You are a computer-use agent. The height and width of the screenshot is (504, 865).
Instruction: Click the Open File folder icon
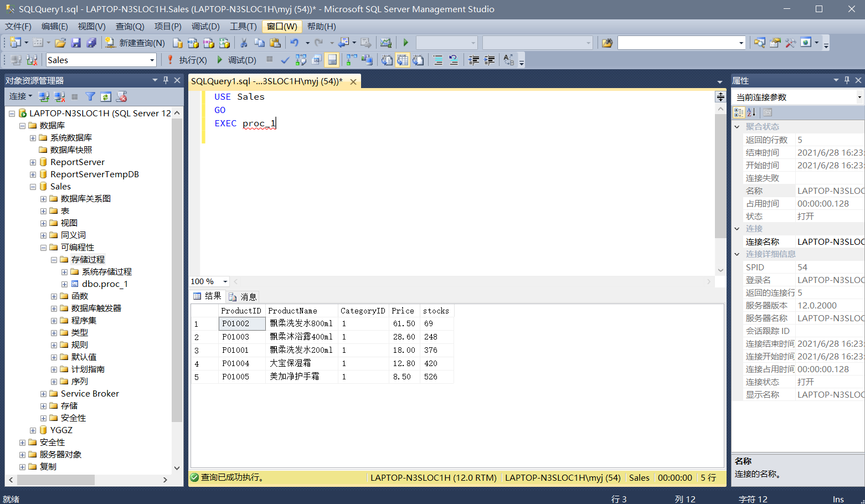(x=60, y=43)
